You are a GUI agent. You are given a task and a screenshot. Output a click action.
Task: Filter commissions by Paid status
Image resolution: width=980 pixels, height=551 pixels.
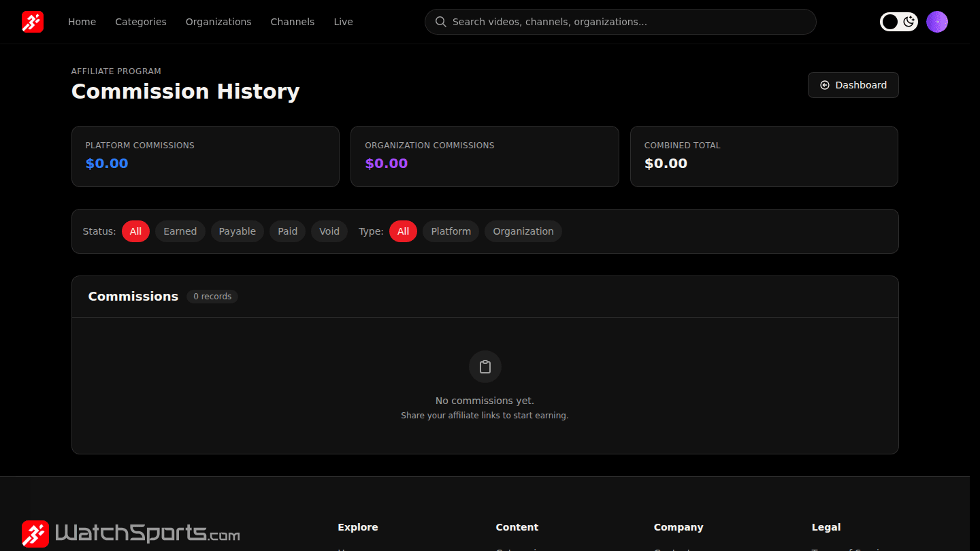pyautogui.click(x=288, y=231)
